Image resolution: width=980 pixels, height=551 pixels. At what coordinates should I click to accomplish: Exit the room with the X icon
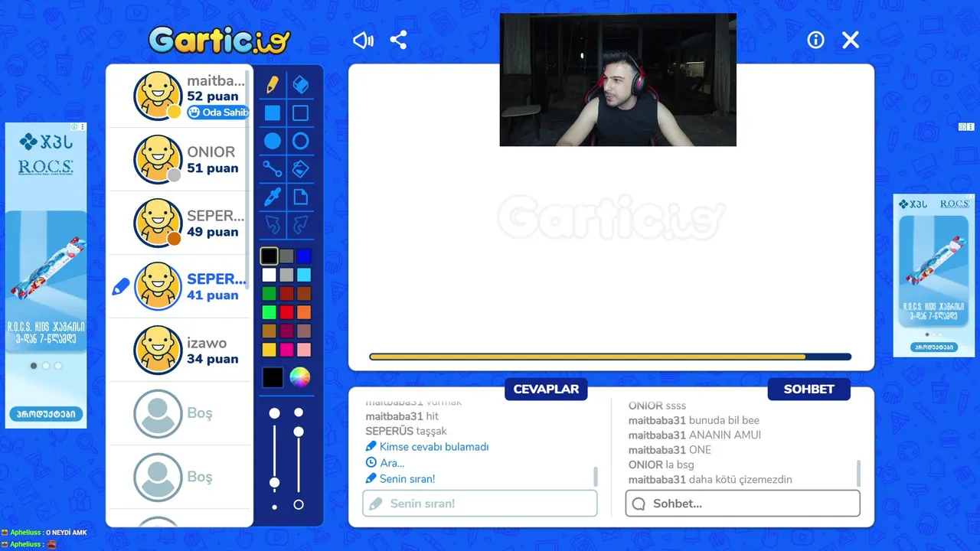(851, 40)
